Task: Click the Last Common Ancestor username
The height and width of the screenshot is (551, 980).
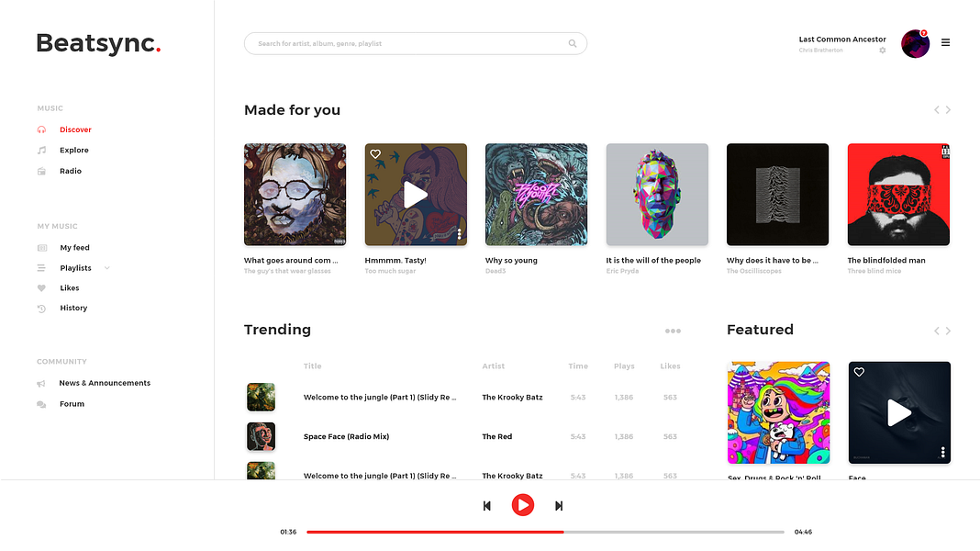Action: pos(841,39)
